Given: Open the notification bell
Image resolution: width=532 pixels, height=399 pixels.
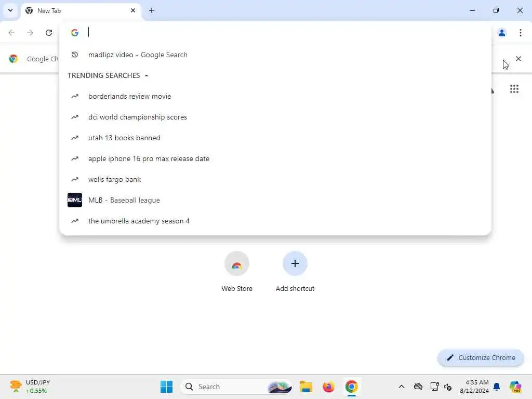Looking at the screenshot, I should 497,387.
